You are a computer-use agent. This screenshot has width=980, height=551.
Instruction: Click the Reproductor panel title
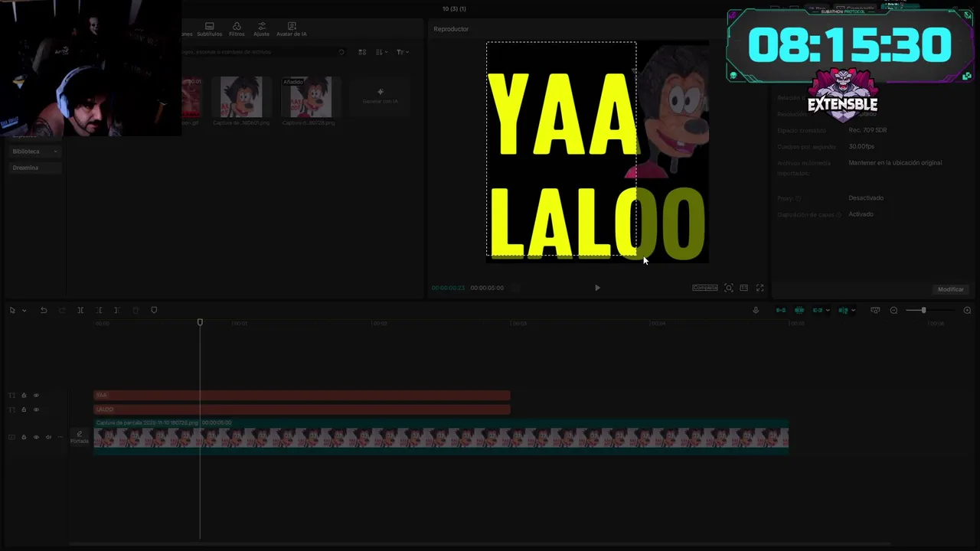pyautogui.click(x=451, y=29)
